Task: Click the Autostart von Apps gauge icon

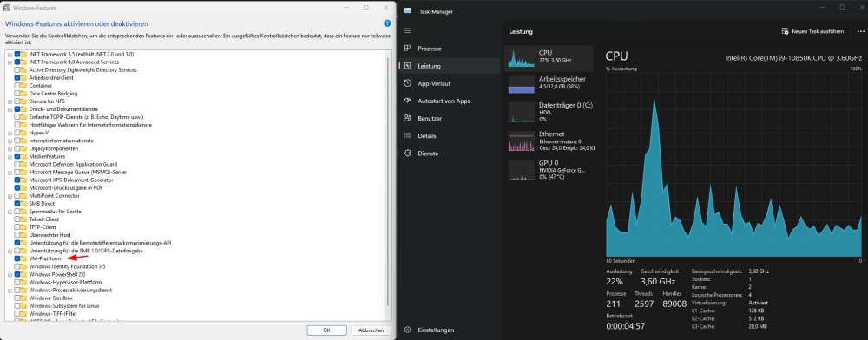Action: (408, 101)
